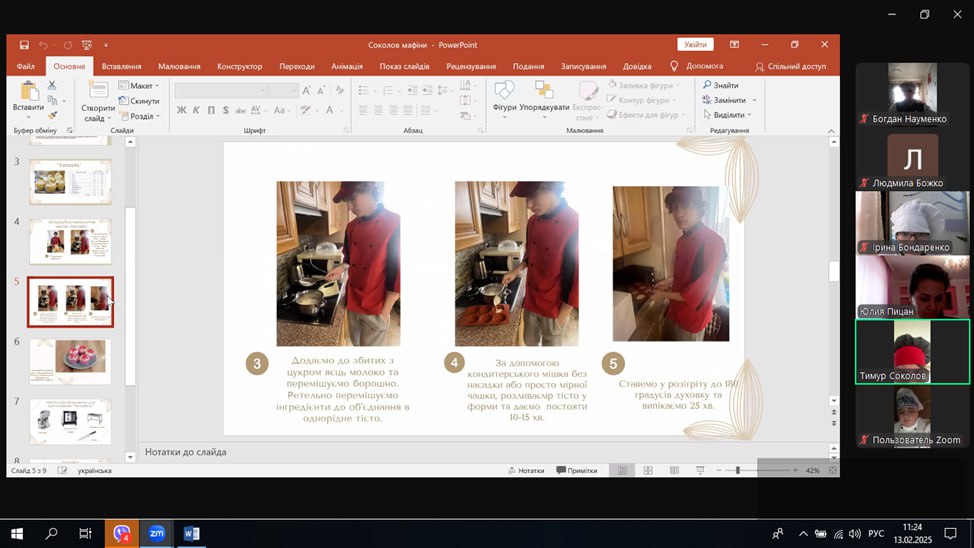Select slide 6 thumbnail in slide panel

point(70,361)
